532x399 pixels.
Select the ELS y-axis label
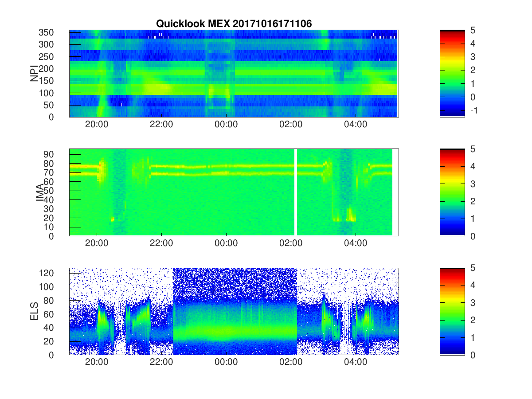click(34, 311)
